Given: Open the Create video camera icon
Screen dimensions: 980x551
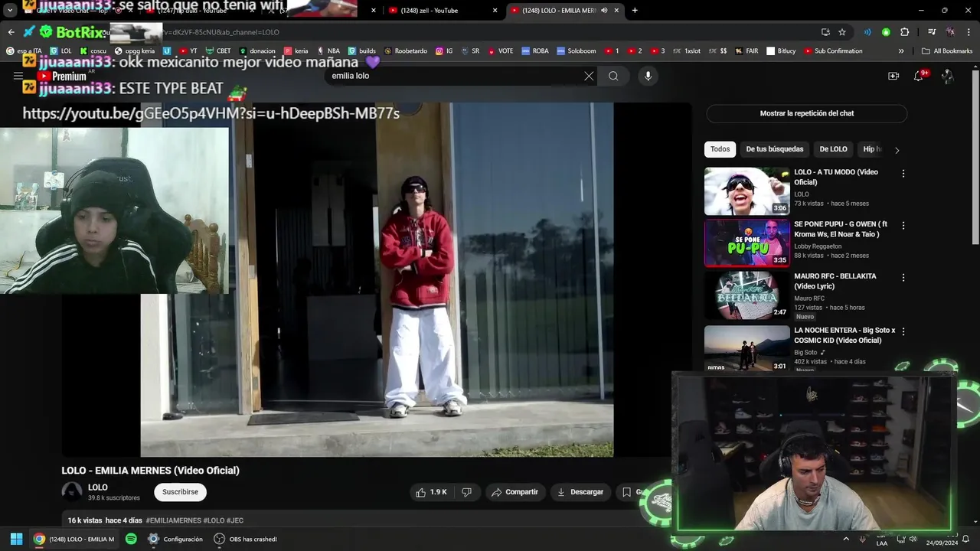Looking at the screenshot, I should [x=893, y=76].
